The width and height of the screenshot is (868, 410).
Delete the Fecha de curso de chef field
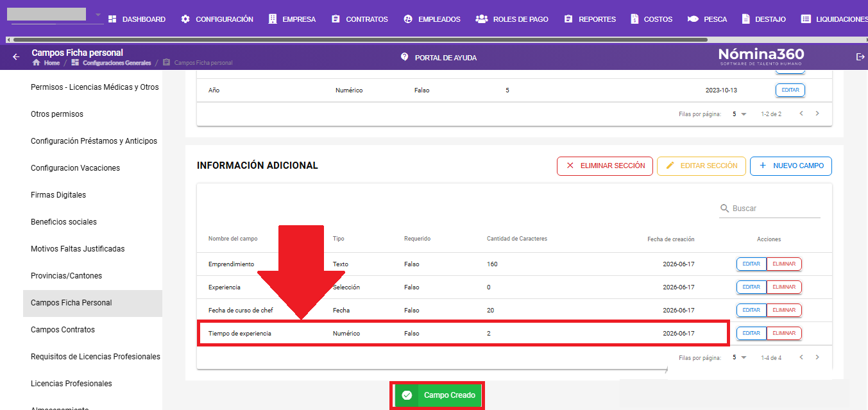tap(783, 311)
